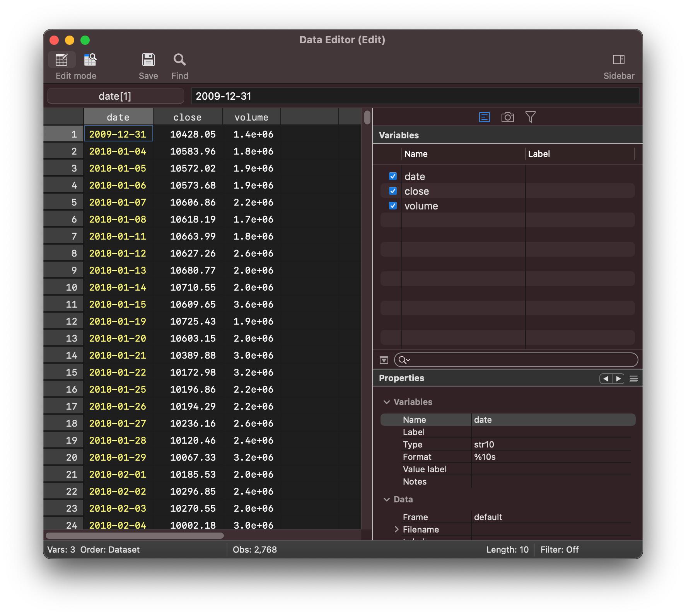This screenshot has height=616, width=686.
Task: Open Find using the magnifier icon
Action: coord(179,60)
